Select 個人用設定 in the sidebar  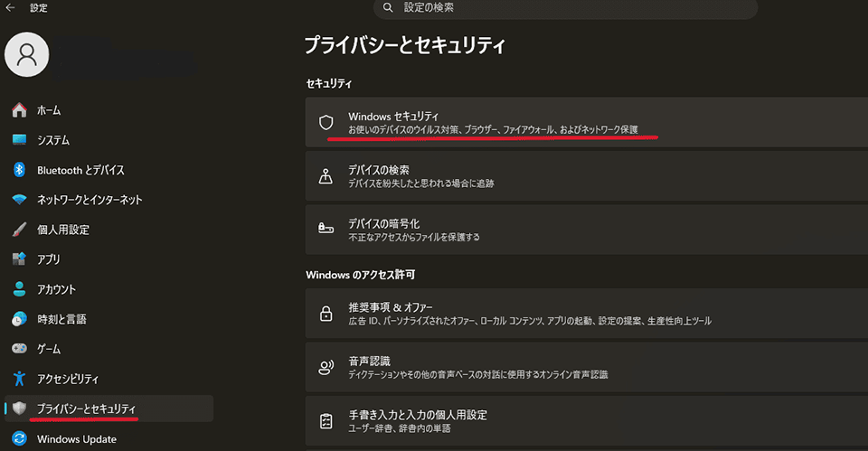109,230
